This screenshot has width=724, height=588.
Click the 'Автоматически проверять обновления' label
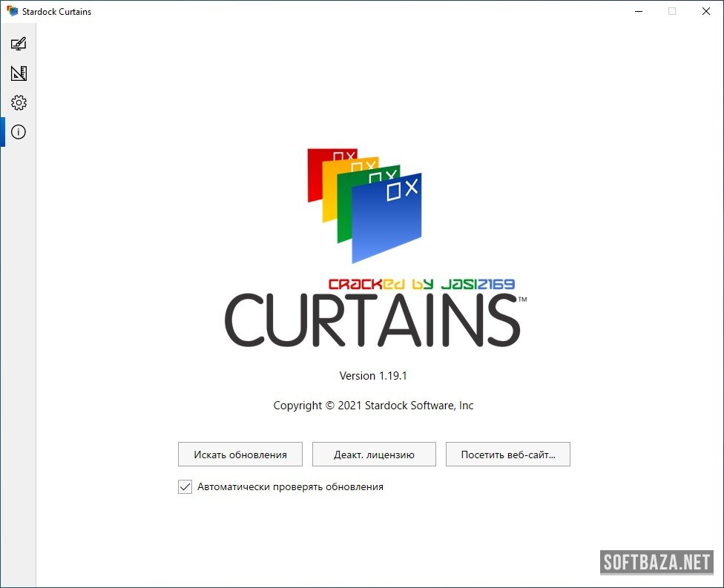tap(290, 487)
